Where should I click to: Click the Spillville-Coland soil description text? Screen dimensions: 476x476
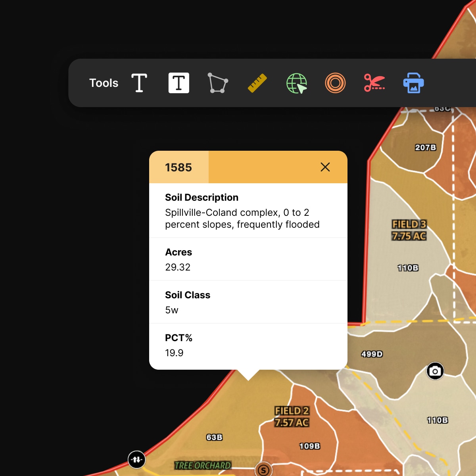click(242, 219)
